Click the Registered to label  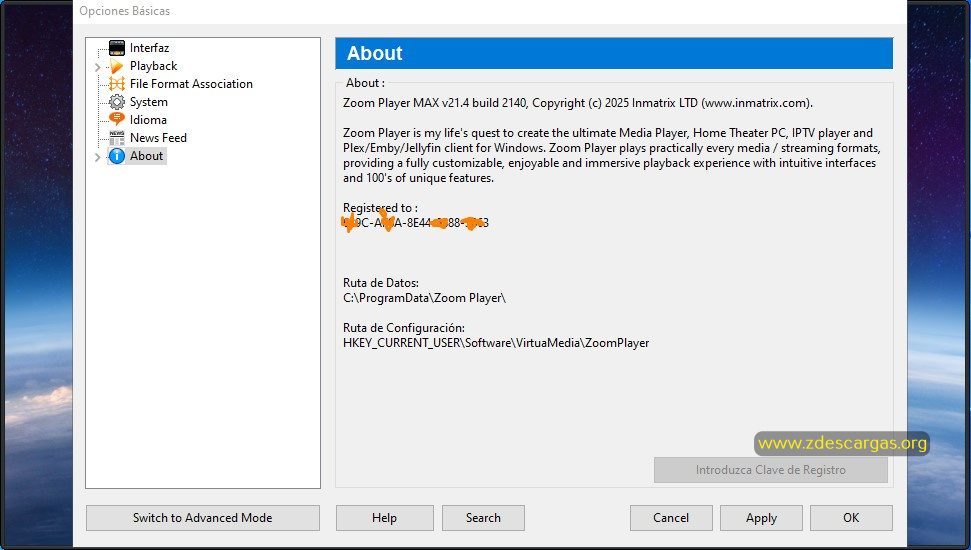(x=380, y=208)
